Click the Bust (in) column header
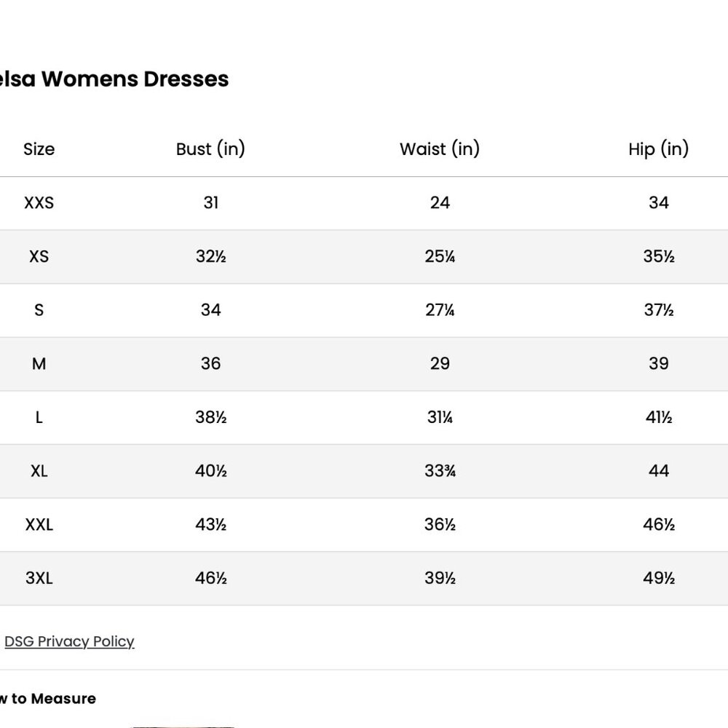Image resolution: width=728 pixels, height=728 pixels. [x=210, y=149]
